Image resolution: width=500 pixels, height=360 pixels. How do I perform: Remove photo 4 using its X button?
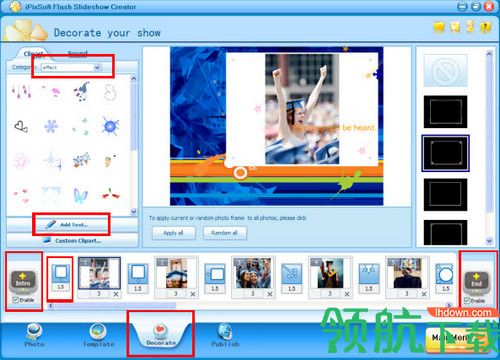[x=347, y=294]
